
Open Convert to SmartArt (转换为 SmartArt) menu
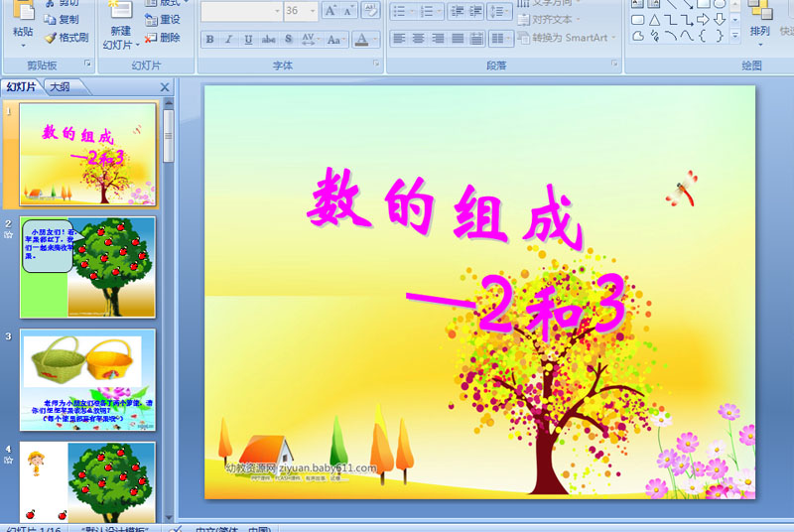(x=567, y=38)
